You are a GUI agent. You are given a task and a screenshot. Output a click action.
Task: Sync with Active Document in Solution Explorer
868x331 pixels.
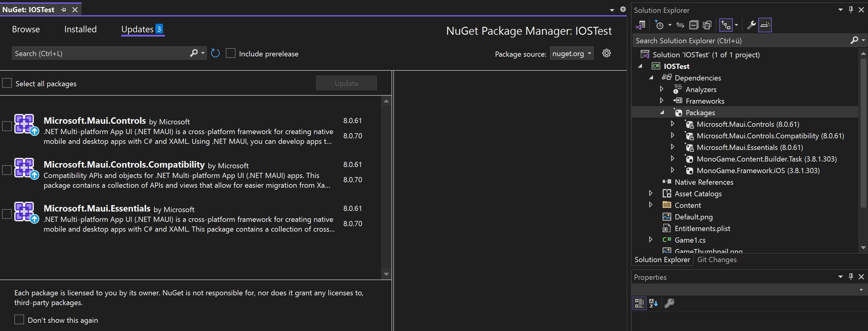680,25
